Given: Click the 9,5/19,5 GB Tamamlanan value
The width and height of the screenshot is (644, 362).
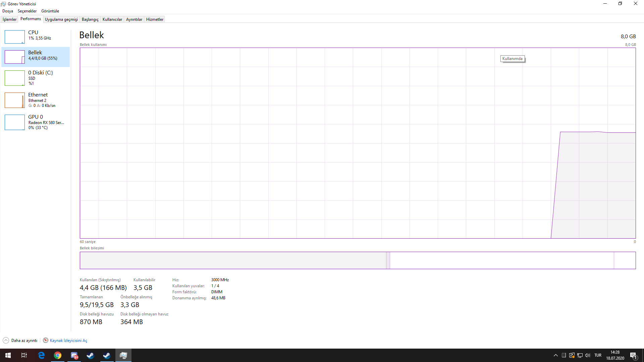Looking at the screenshot, I should click(x=97, y=305).
